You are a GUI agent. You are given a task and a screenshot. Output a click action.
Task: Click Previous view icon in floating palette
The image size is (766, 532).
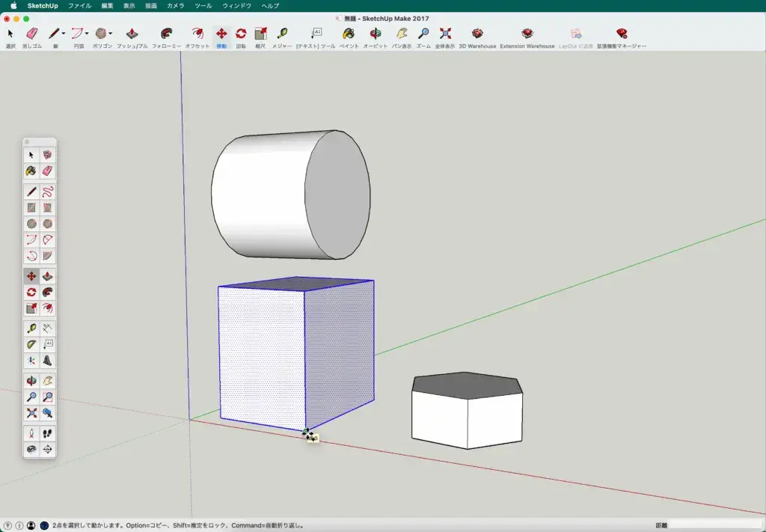click(47, 413)
